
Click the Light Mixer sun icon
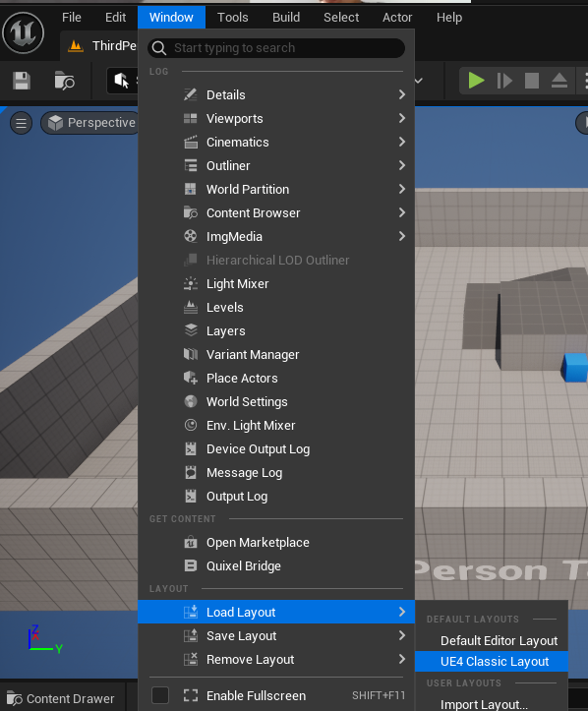pyautogui.click(x=191, y=283)
